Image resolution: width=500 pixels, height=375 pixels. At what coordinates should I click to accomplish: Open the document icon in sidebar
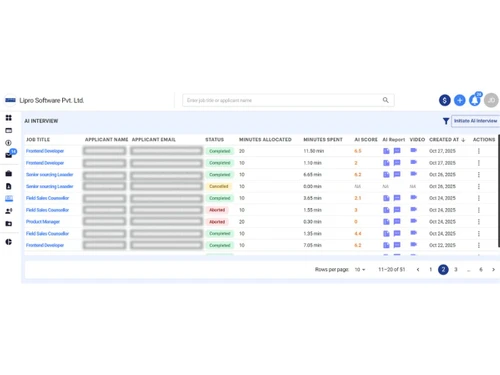click(x=9, y=186)
